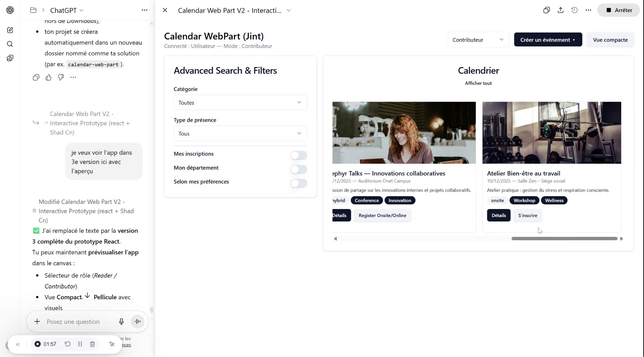Copy the canvas content with the copy icon
The width and height of the screenshot is (644, 357).
coord(547,10)
